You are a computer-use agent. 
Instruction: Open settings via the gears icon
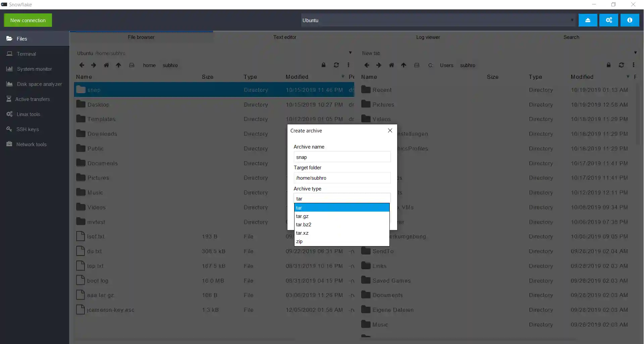[x=608, y=20]
